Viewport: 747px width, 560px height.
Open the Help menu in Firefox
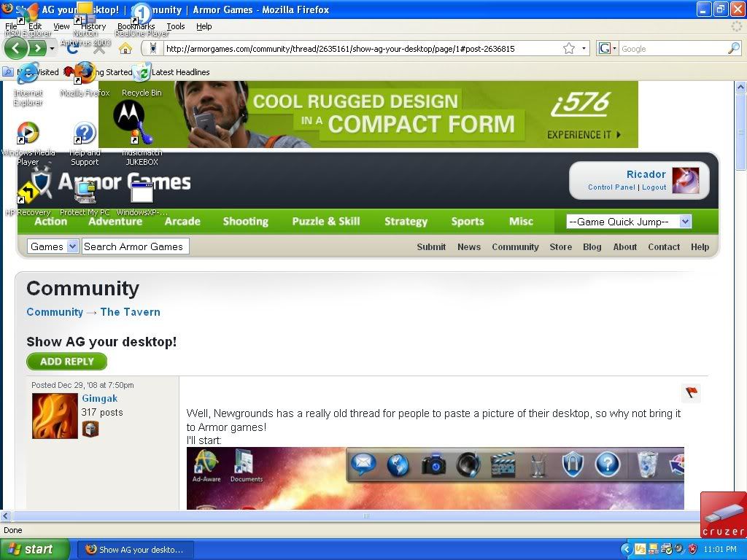click(x=204, y=26)
